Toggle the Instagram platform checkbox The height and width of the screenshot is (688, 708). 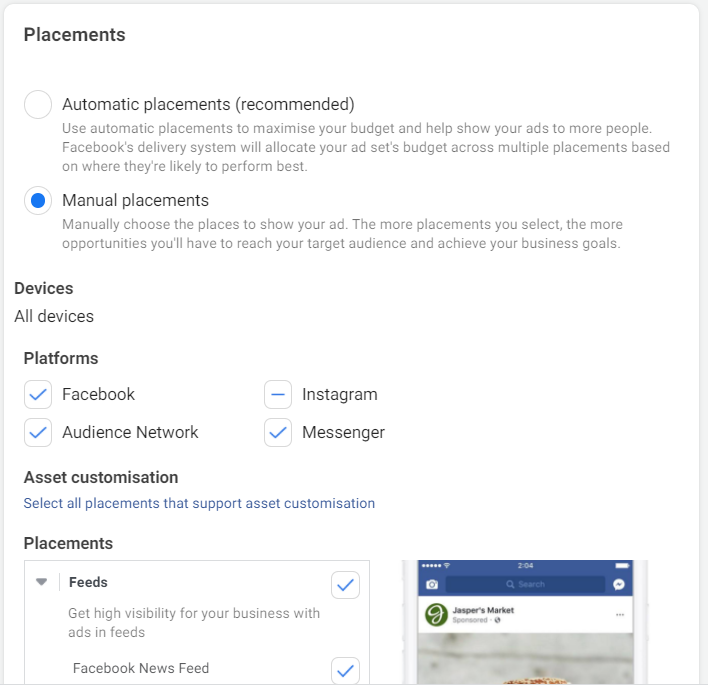point(278,395)
